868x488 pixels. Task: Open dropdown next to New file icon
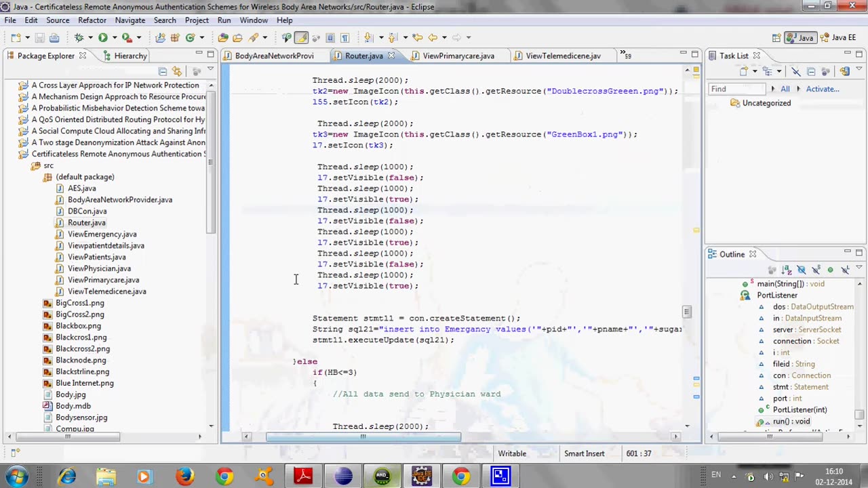coord(27,38)
